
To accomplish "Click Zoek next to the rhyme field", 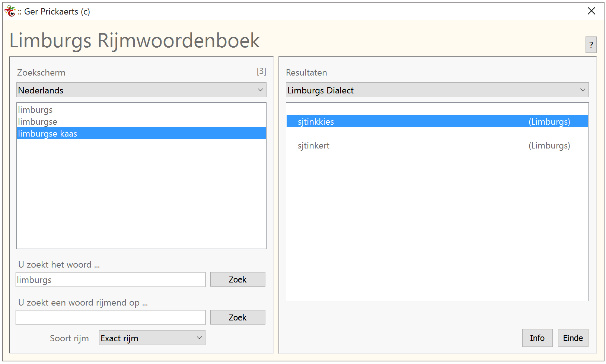I will tap(238, 317).
